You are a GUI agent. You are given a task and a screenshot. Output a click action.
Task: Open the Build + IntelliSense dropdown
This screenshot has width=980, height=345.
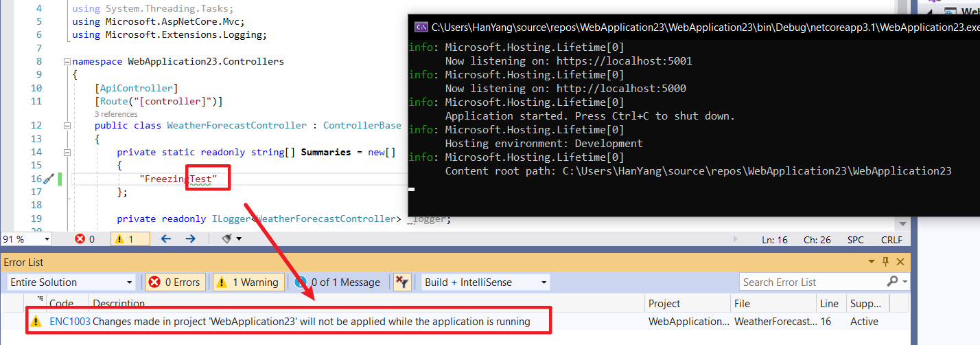(486, 282)
